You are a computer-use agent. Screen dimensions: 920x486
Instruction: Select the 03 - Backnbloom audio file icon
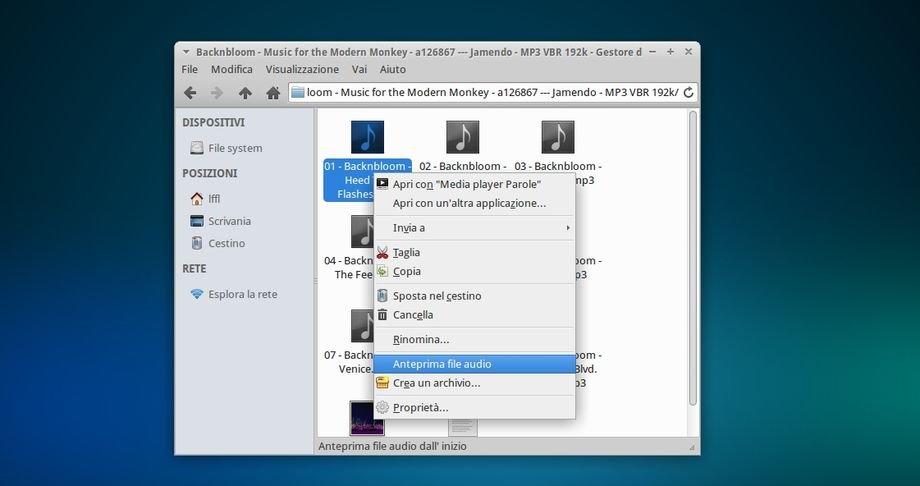557,137
